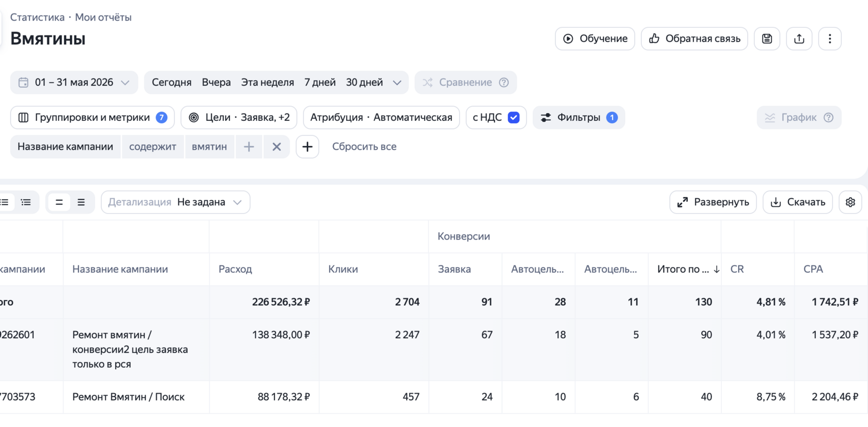Image resolution: width=868 pixels, height=427 pixels.
Task: Add a new filter with bordered plus button
Action: tap(307, 147)
